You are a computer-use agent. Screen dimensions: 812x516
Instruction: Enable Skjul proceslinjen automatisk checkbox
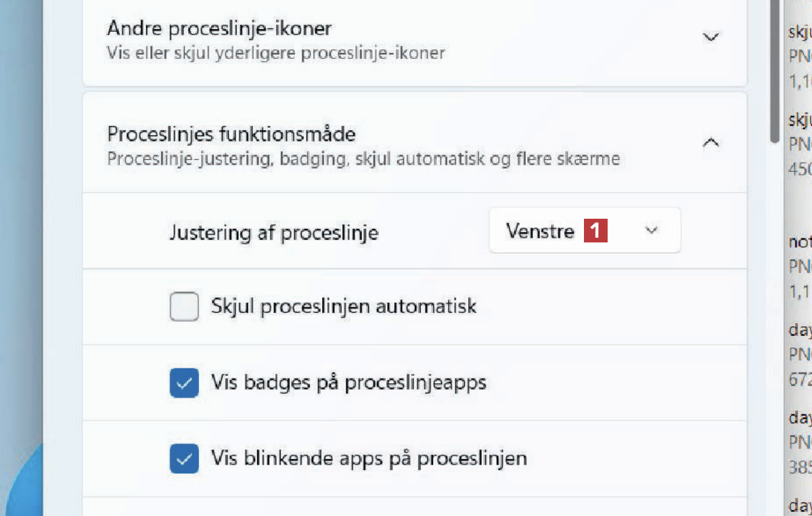tap(184, 307)
